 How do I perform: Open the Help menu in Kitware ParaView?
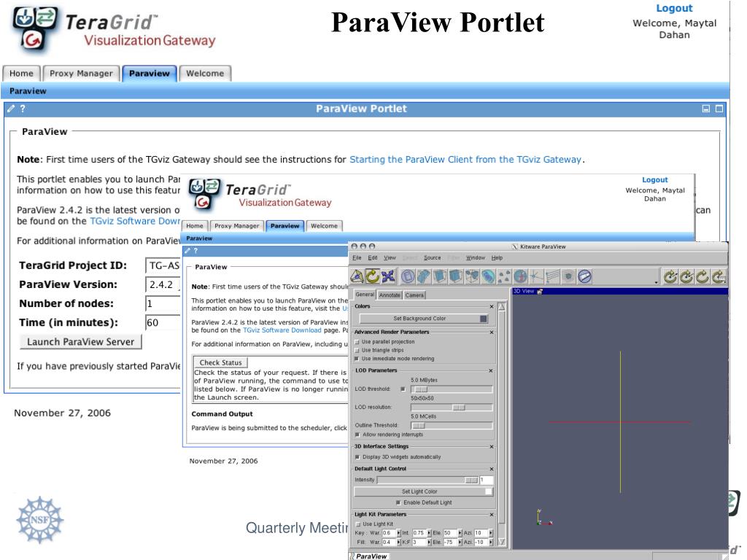[x=497, y=257]
